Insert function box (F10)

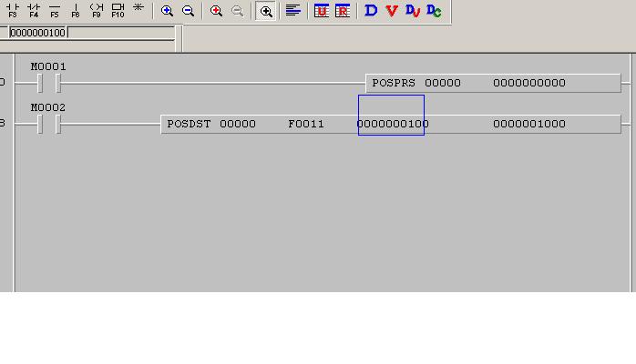(118, 11)
